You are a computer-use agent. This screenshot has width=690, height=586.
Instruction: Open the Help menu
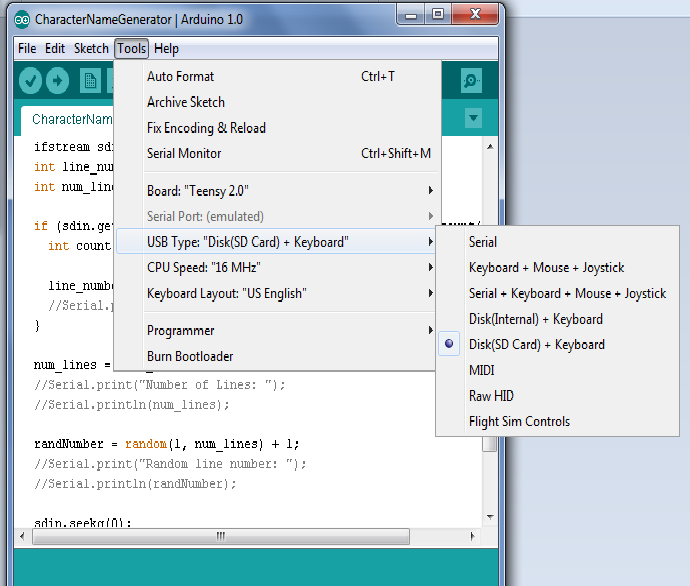166,48
